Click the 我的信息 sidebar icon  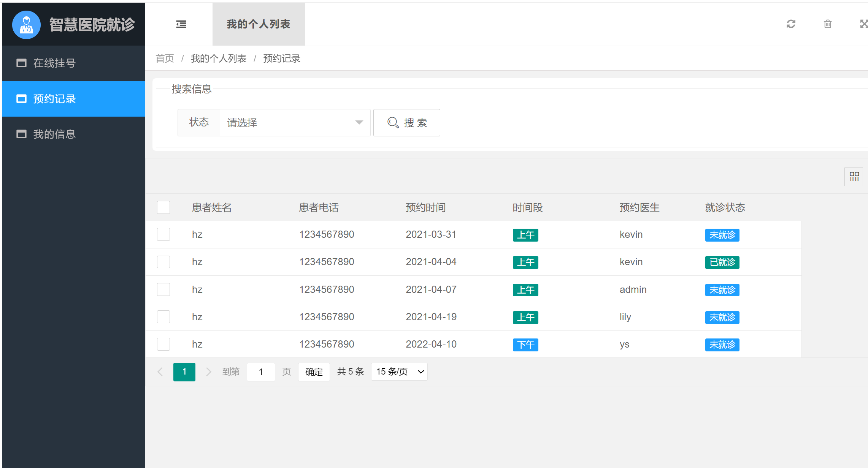(x=21, y=134)
